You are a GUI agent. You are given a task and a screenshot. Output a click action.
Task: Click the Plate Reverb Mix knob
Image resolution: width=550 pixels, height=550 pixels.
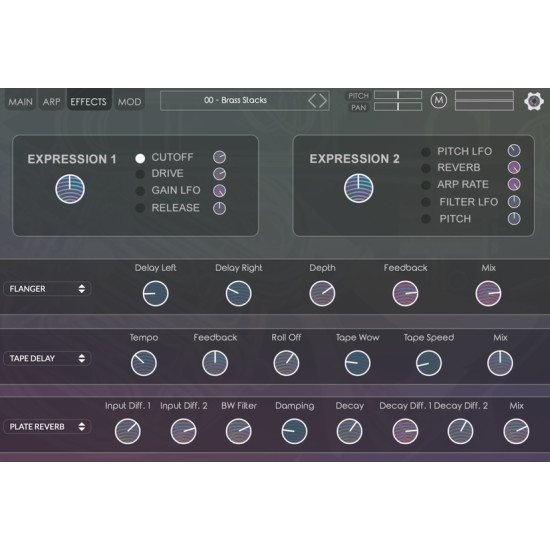pos(516,431)
